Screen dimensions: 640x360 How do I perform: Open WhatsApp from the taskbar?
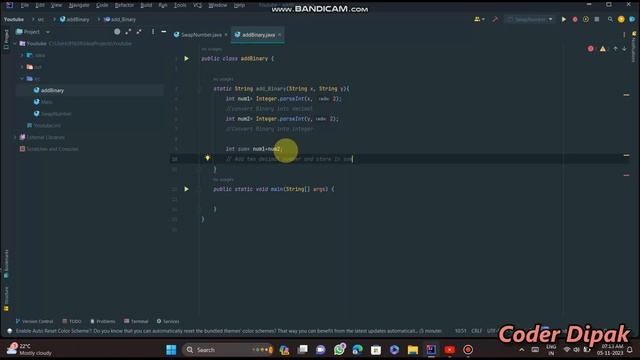[339, 350]
